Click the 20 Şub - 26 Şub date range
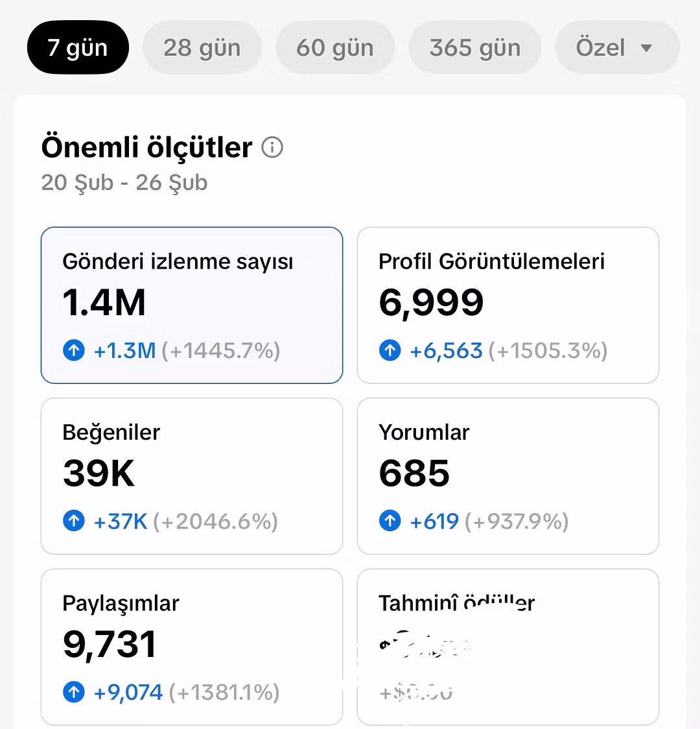 [124, 183]
